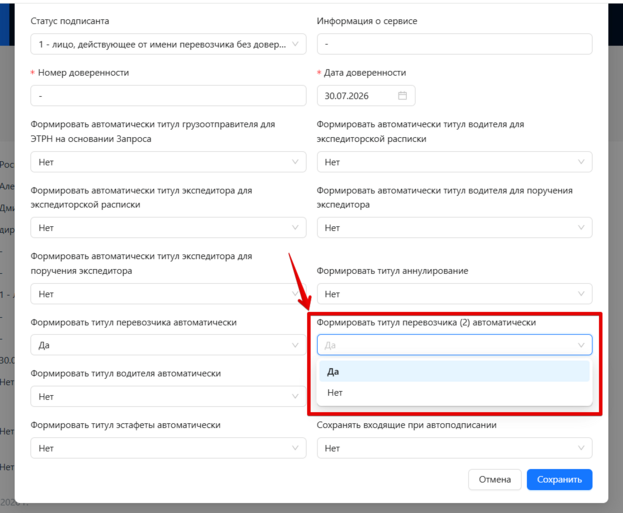The width and height of the screenshot is (623, 513).
Task: Click chevron of титул грузоотправителя для ЭТРН select
Action: click(x=295, y=162)
